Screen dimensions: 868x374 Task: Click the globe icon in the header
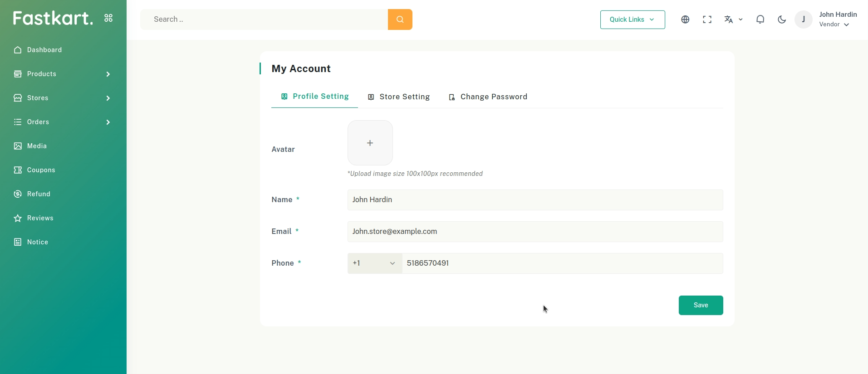point(685,19)
